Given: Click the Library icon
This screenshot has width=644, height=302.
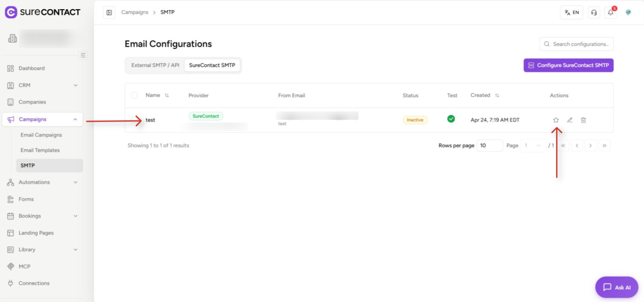Looking at the screenshot, I should 11,249.
